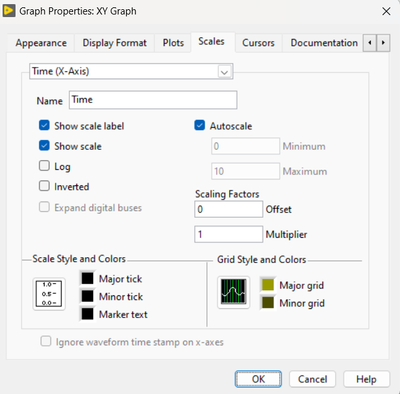Image resolution: width=400 pixels, height=394 pixels.
Task: Disable the Autoscale checkbox
Action: pyautogui.click(x=199, y=126)
